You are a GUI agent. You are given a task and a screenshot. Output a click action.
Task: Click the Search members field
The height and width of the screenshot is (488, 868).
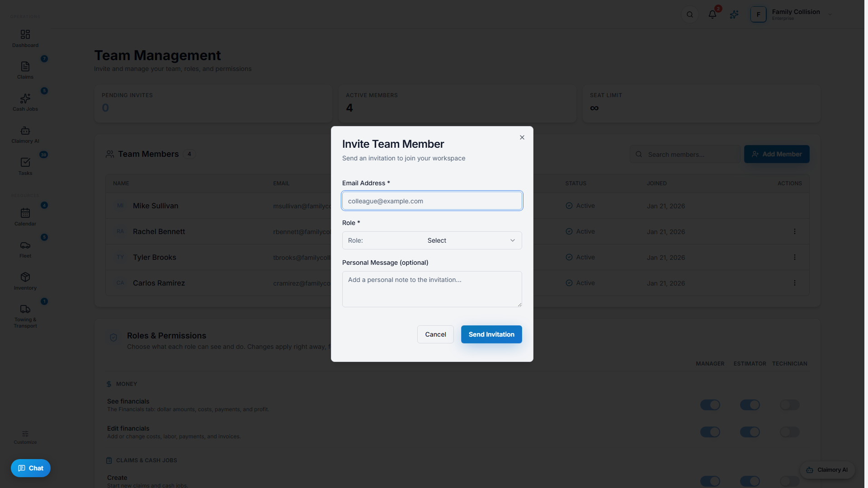(x=685, y=154)
